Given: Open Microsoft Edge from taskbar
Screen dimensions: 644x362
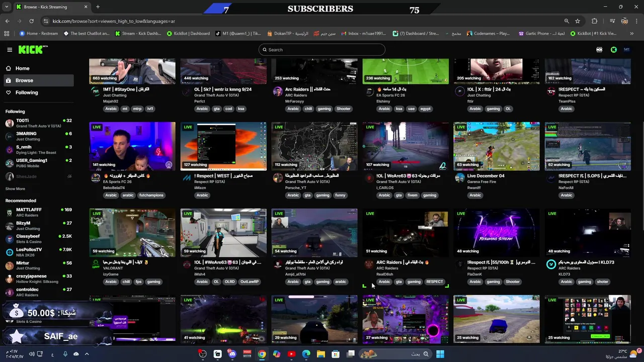Looking at the screenshot, I should (x=306, y=354).
